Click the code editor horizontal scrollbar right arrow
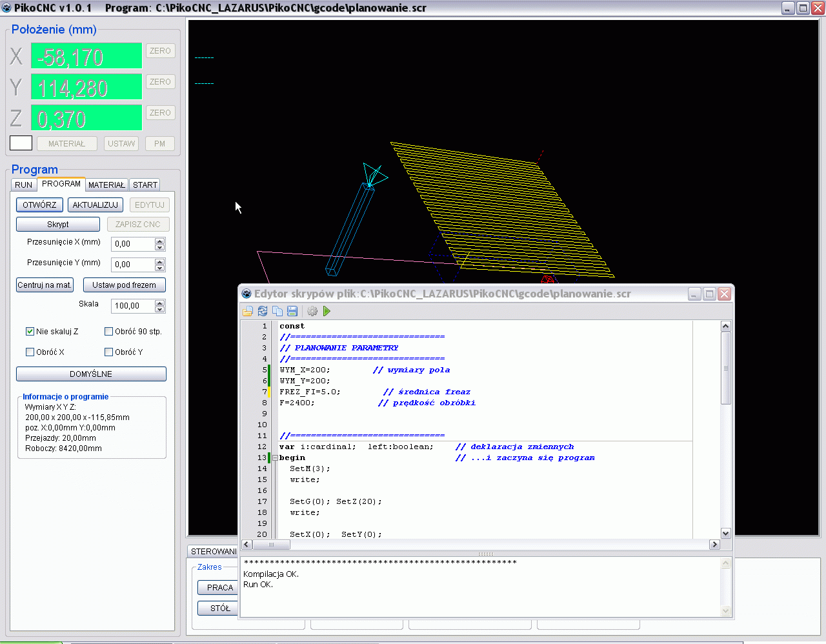The height and width of the screenshot is (644, 826). [x=714, y=545]
